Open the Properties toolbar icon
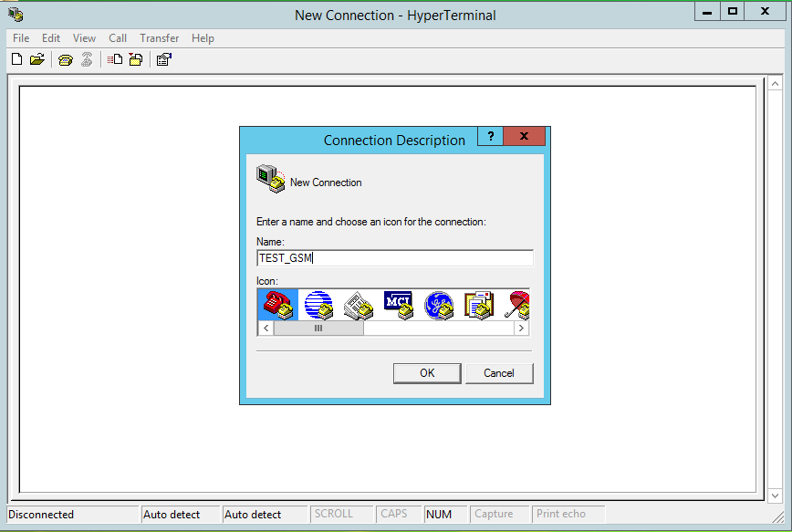The height and width of the screenshot is (532, 792). (164, 60)
